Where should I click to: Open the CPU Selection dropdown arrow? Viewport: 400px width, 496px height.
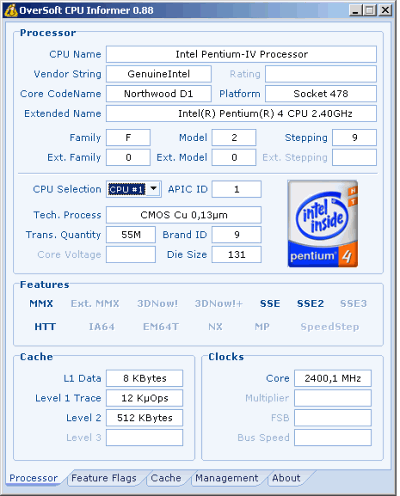click(153, 189)
